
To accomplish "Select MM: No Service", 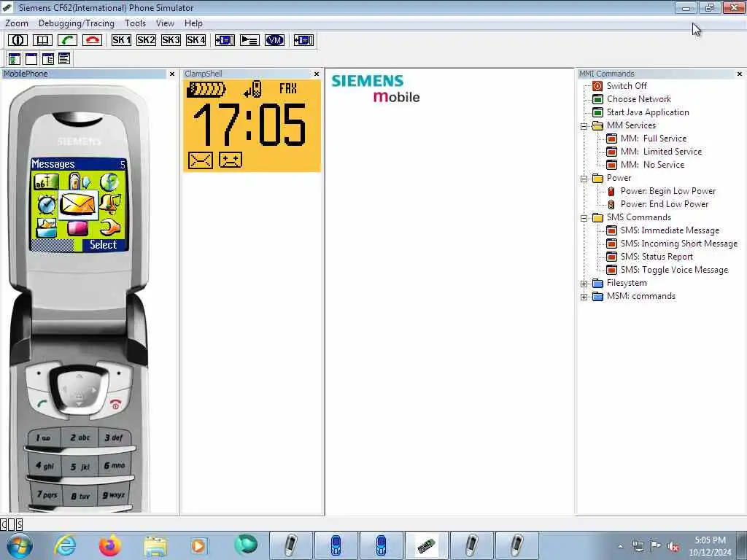I will [x=652, y=165].
